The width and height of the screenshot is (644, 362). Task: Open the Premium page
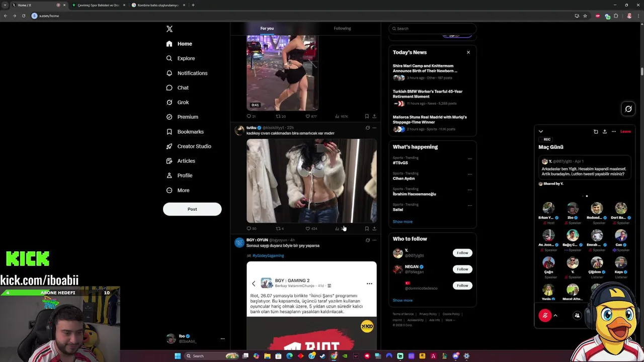coord(182,117)
